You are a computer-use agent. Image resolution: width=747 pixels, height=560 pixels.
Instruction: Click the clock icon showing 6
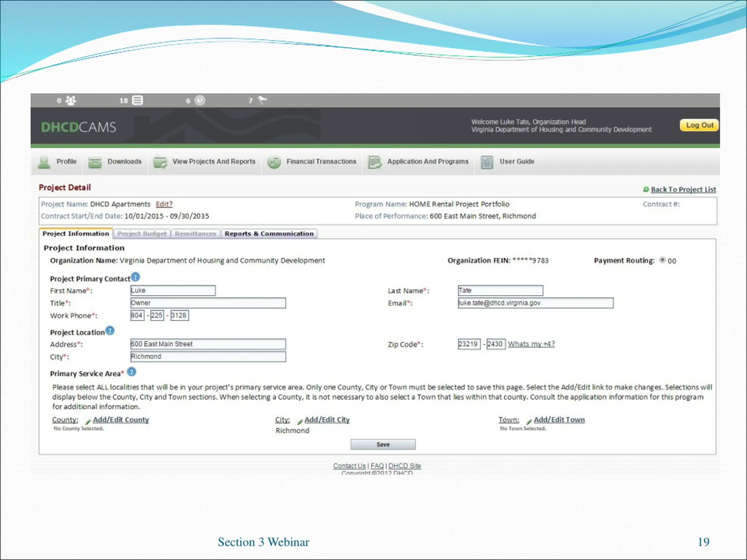[200, 100]
